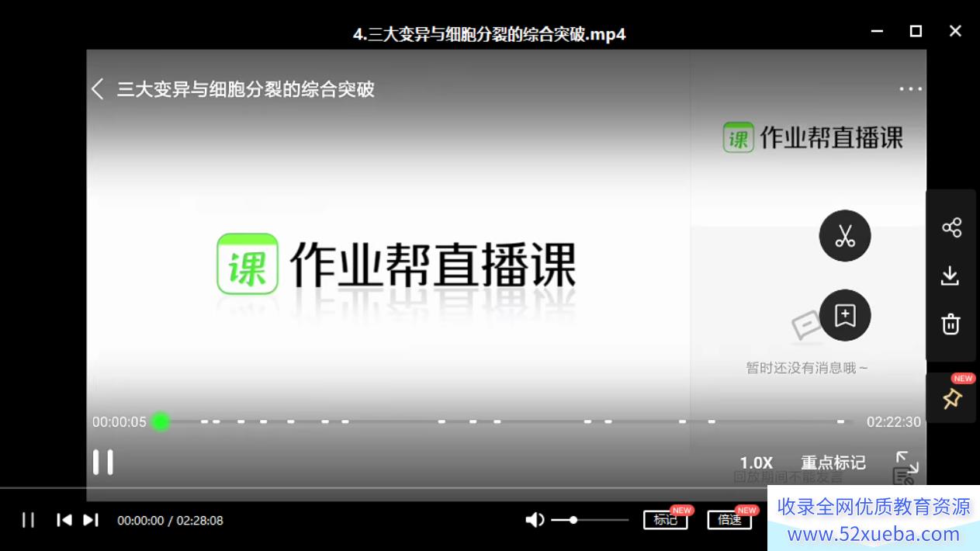Open the three-dot more options menu

[911, 88]
